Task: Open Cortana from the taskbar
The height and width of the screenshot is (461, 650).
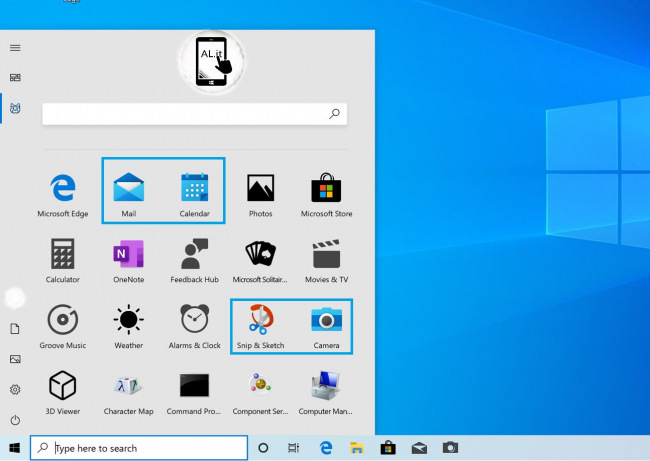Action: click(263, 448)
